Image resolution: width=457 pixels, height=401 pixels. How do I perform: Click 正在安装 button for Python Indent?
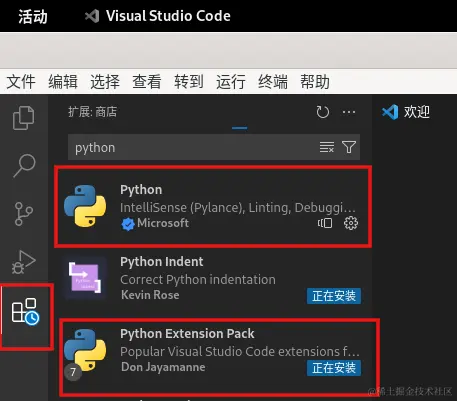pyautogui.click(x=334, y=296)
